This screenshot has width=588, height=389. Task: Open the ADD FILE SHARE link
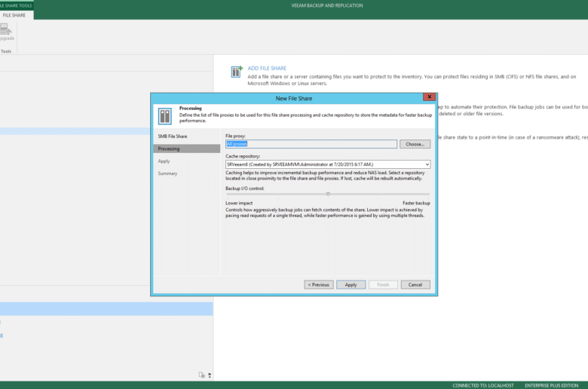pos(267,69)
